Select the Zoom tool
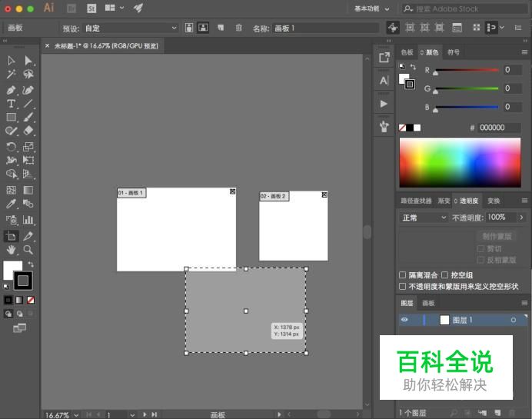 (x=28, y=250)
